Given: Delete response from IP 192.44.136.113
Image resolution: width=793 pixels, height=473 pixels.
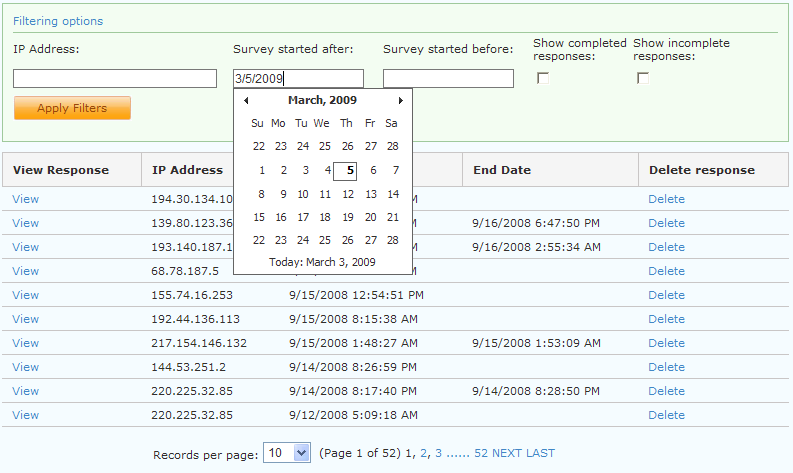Looking at the screenshot, I should [x=666, y=319].
